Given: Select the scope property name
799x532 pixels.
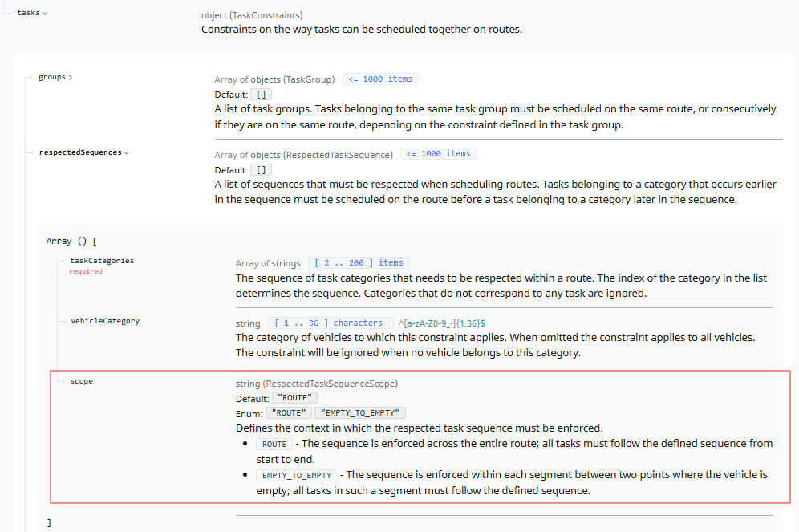Looking at the screenshot, I should point(81,381).
